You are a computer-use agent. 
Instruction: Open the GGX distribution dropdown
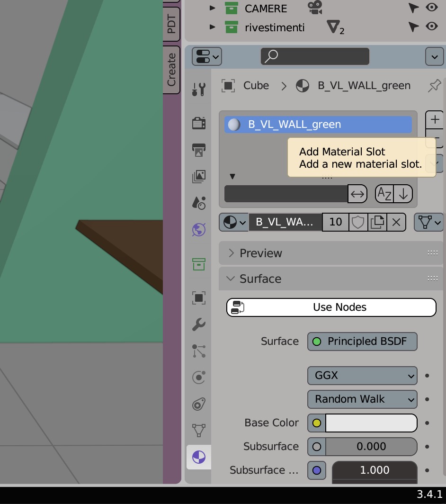click(362, 376)
